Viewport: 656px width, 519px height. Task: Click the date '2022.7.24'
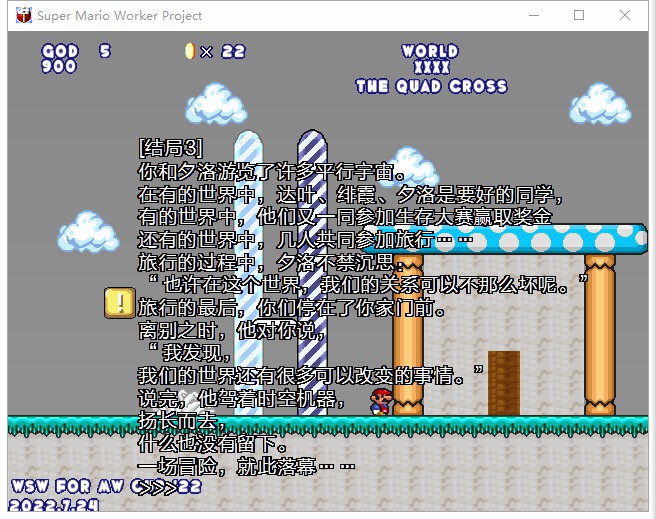54,505
